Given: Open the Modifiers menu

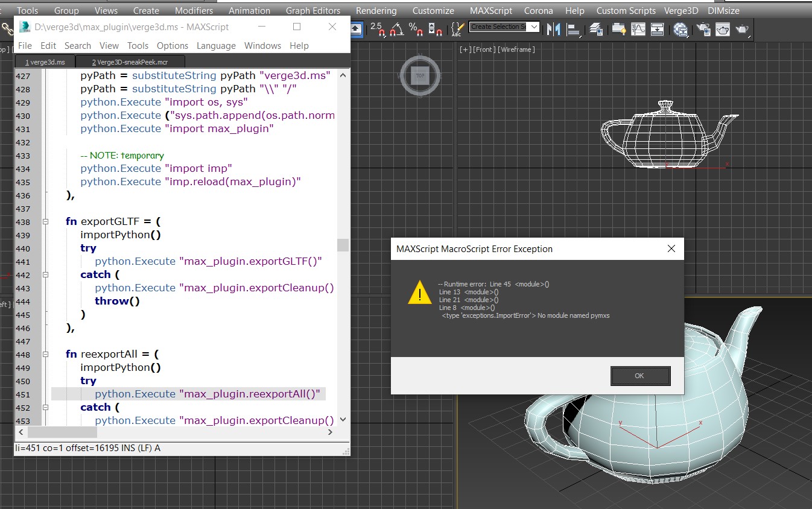Looking at the screenshot, I should pyautogui.click(x=194, y=11).
